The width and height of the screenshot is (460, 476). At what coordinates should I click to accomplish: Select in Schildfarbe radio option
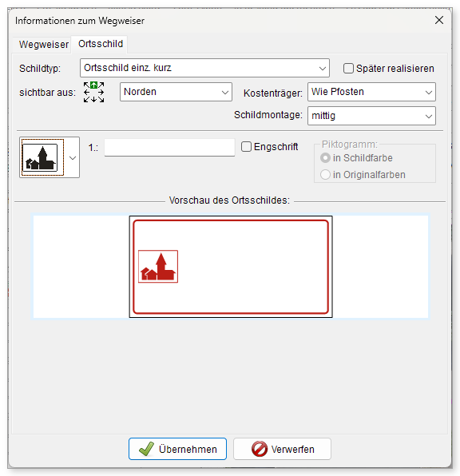coord(325,158)
